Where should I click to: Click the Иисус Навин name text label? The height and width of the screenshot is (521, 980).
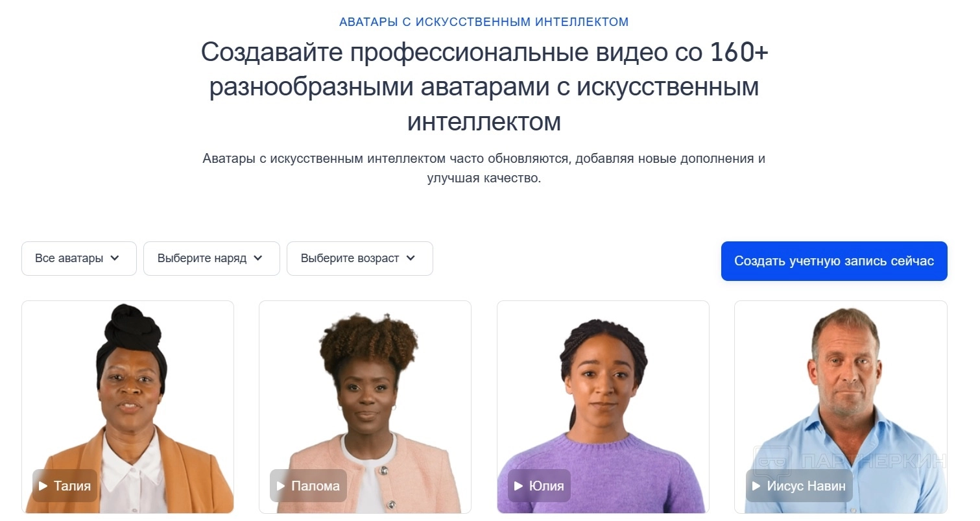coord(806,486)
